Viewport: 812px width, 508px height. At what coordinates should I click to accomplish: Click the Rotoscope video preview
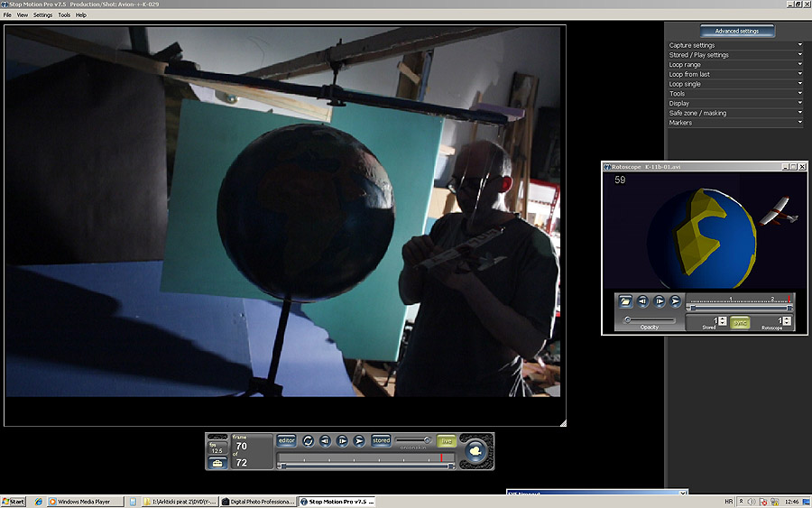pos(705,230)
